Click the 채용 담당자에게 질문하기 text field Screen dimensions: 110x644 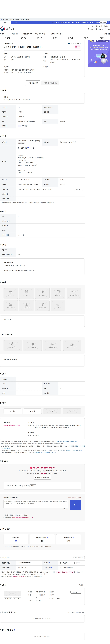tap(36, 504)
